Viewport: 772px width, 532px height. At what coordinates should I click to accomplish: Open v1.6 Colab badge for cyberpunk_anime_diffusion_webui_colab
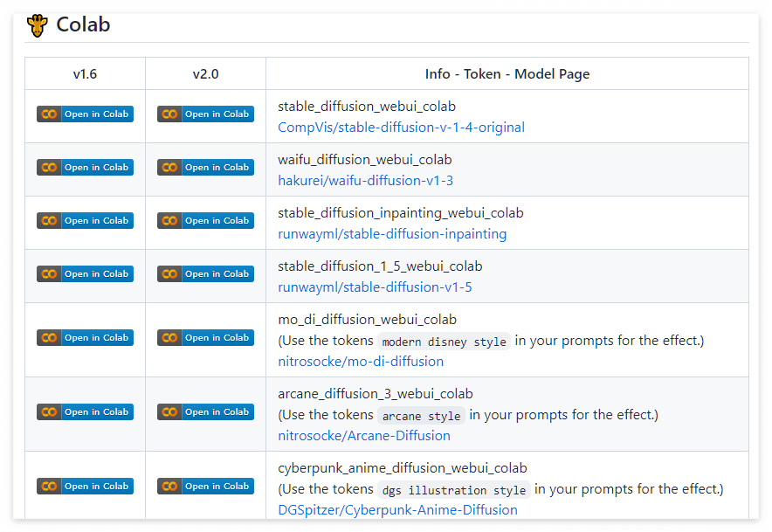click(x=86, y=487)
